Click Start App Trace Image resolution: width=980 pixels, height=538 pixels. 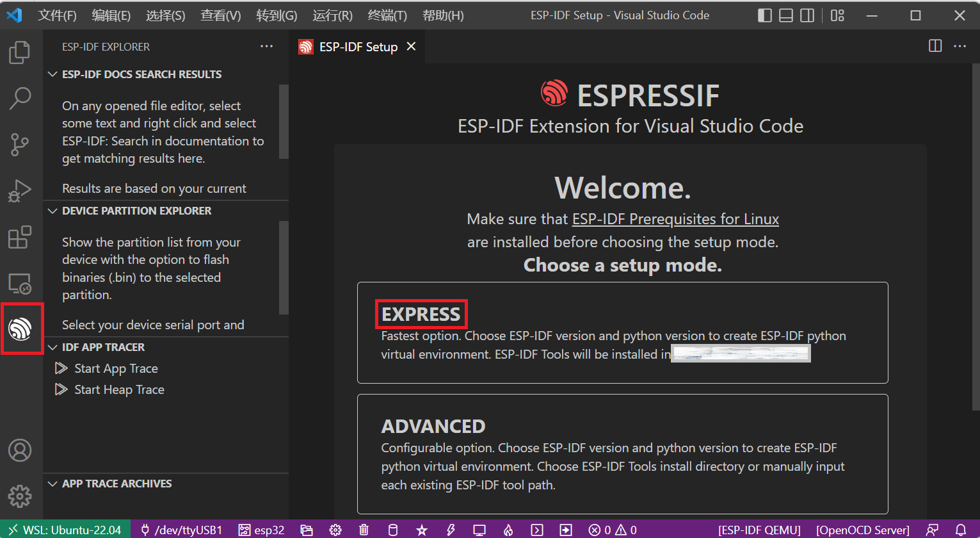(116, 368)
